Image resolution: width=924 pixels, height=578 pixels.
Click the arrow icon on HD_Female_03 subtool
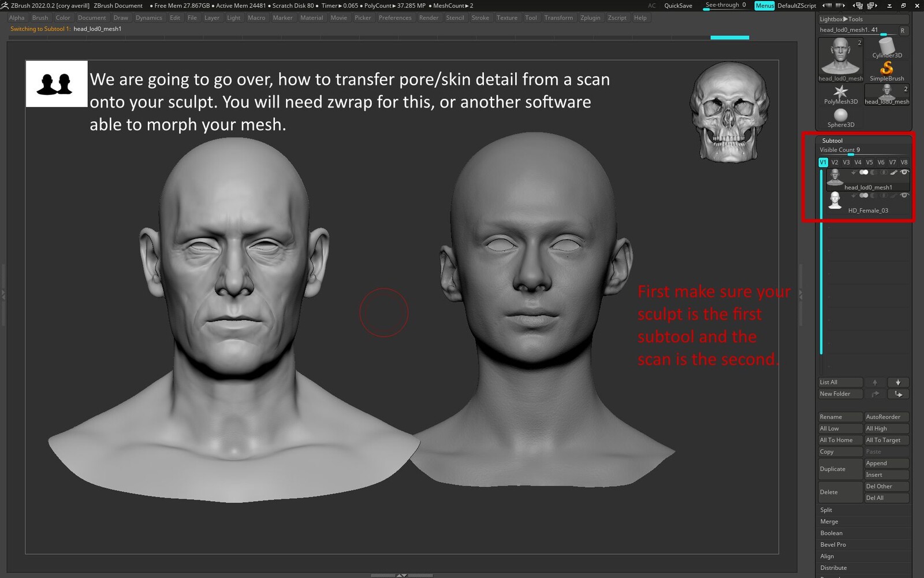[854, 195]
